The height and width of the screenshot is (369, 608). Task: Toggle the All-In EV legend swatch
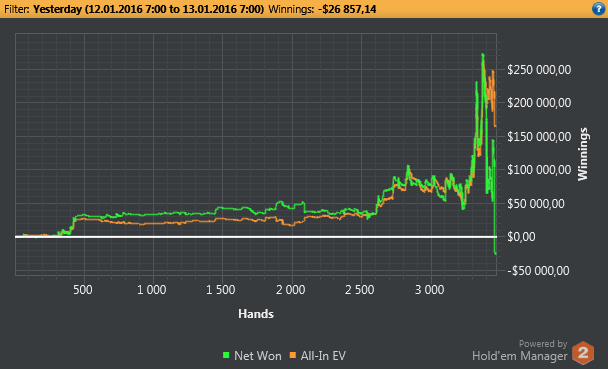(293, 355)
